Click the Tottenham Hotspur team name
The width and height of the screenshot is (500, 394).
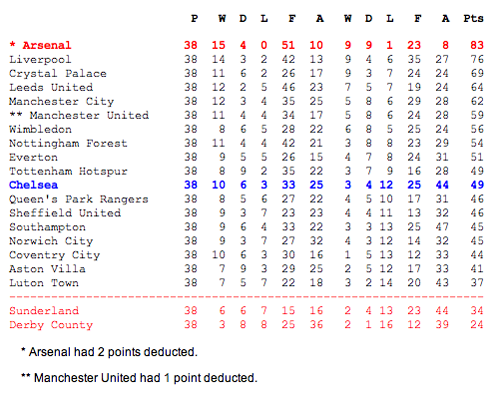(x=68, y=171)
